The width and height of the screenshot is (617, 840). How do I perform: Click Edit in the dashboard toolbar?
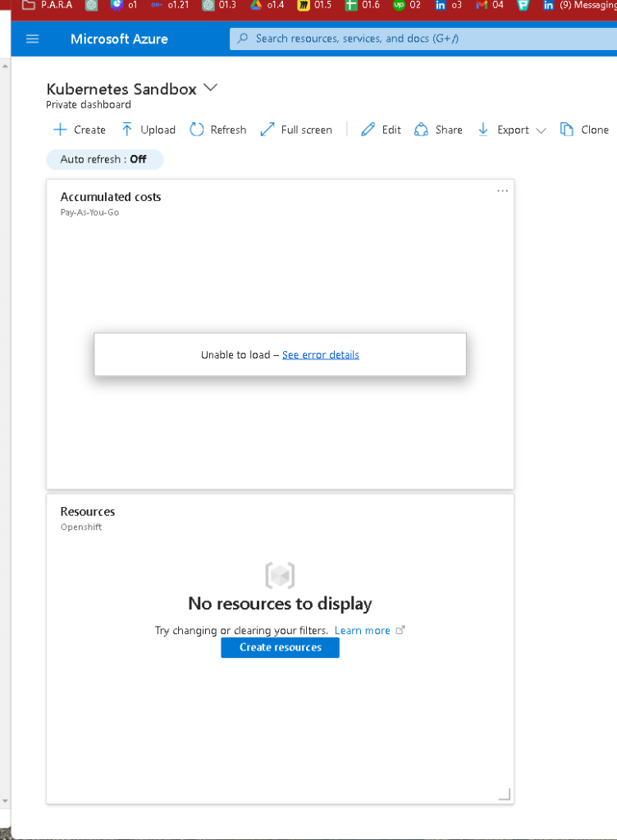381,130
